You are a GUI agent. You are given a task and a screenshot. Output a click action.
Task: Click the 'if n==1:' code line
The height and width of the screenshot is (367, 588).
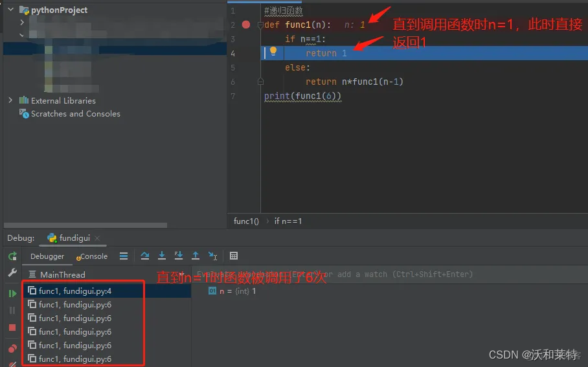click(305, 39)
